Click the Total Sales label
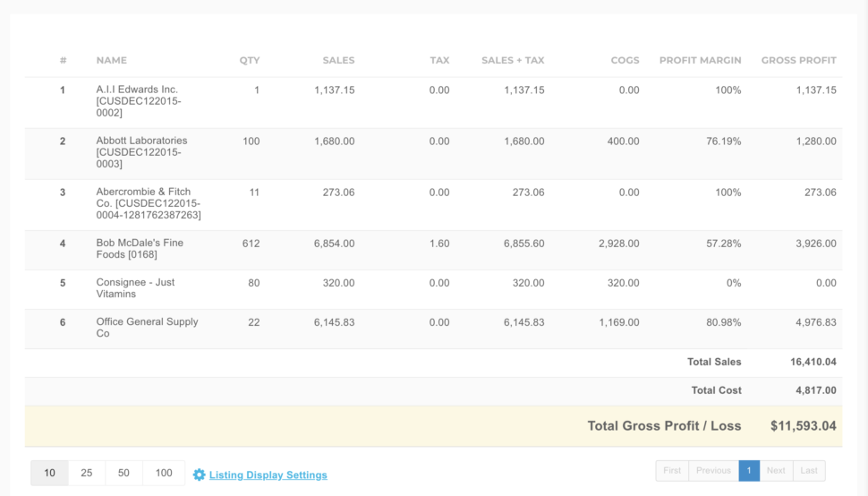 (714, 362)
